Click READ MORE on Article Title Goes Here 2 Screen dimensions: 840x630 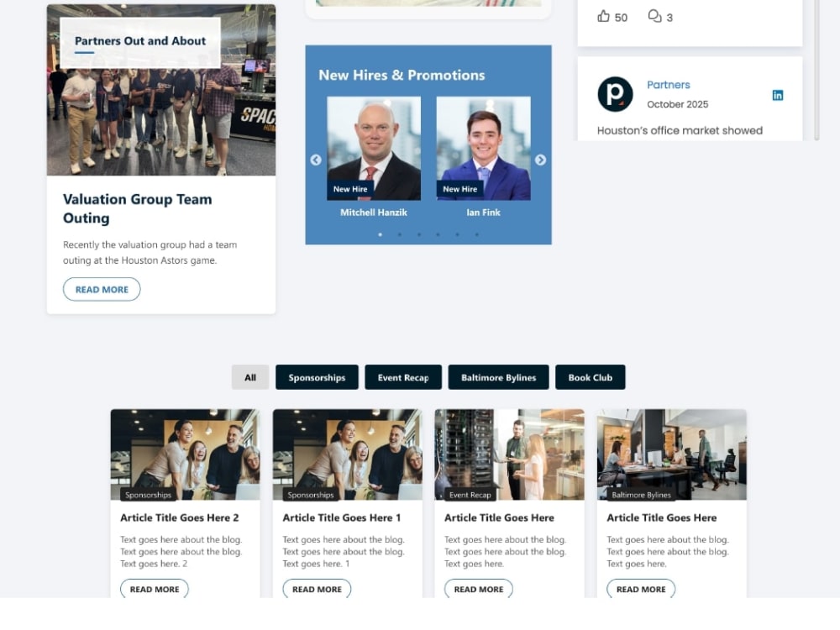point(155,589)
